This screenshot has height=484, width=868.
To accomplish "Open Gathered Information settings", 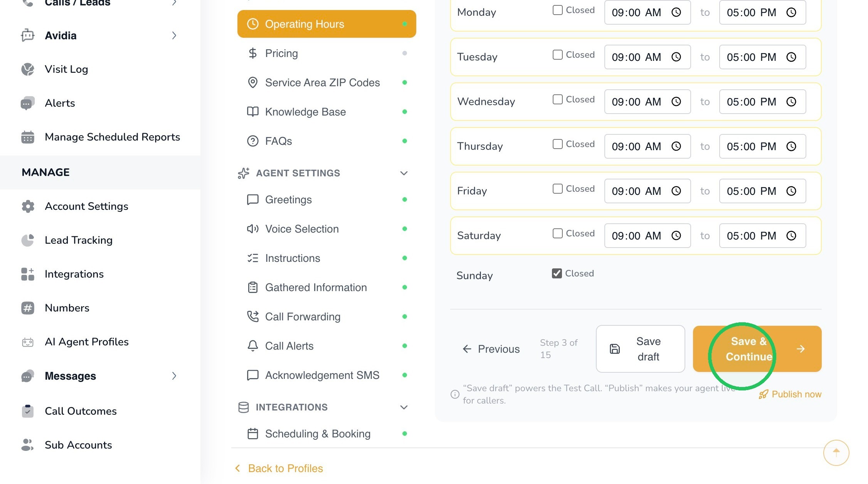I will (326, 287).
